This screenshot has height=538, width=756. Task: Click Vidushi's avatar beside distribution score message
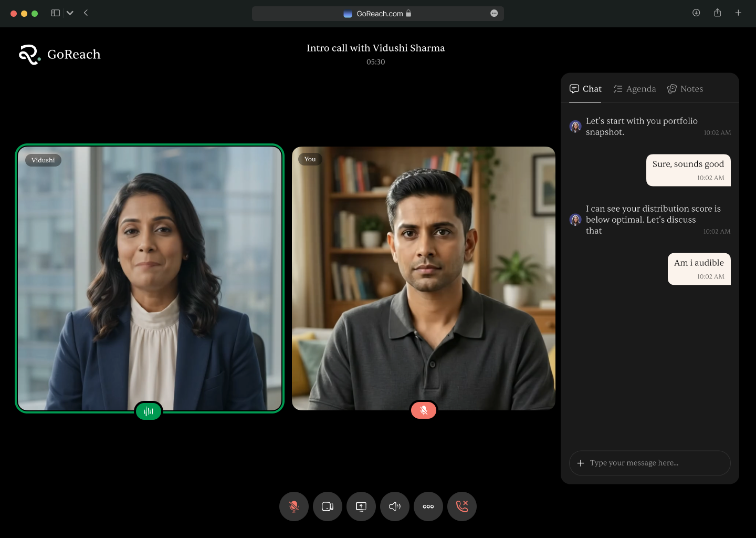(575, 220)
